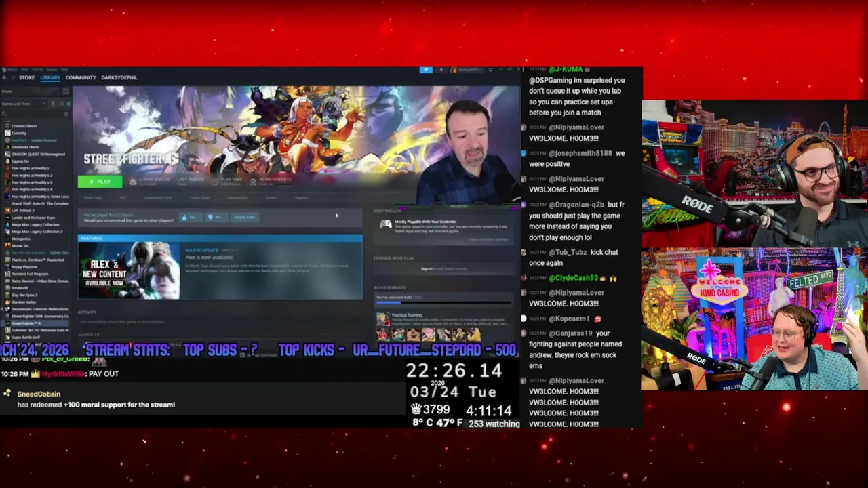
Task: Click the Achievements trophy icon near Play Time
Action: 253,182
